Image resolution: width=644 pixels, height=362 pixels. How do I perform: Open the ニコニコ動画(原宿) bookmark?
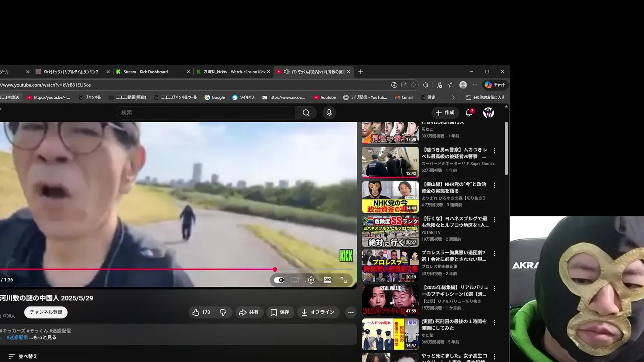point(127,97)
